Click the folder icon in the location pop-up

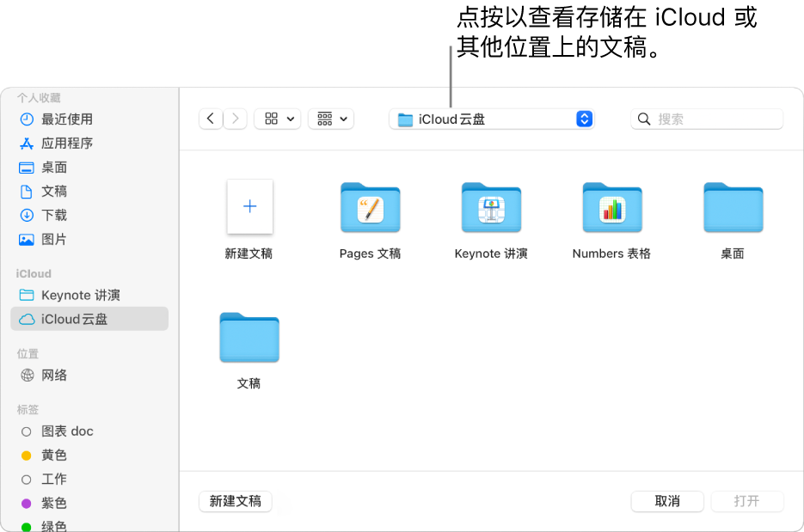406,120
